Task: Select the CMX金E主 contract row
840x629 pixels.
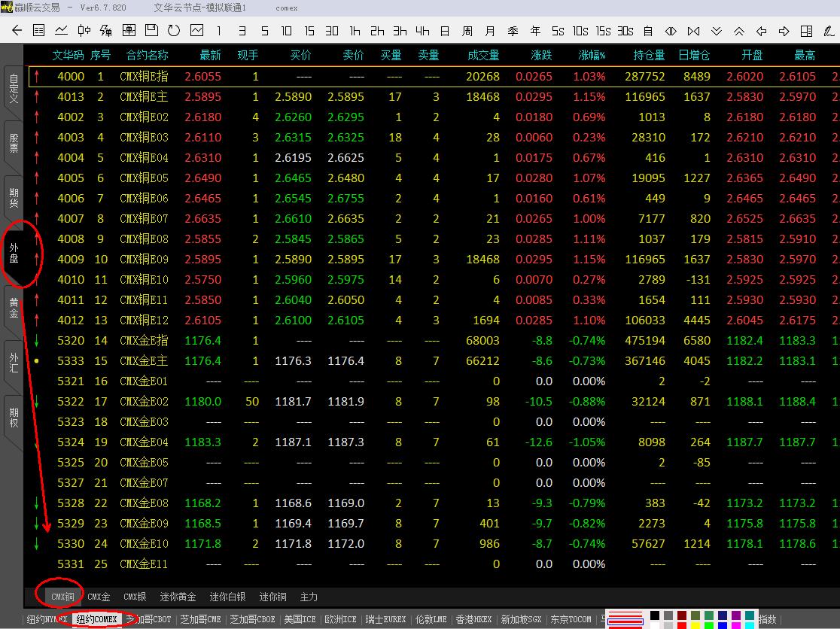Action: 144,360
